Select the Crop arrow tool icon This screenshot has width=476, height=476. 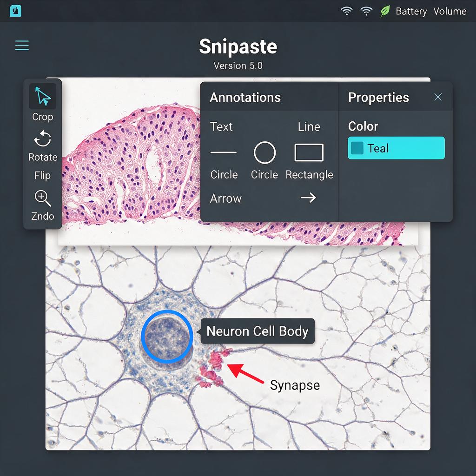[x=43, y=96]
